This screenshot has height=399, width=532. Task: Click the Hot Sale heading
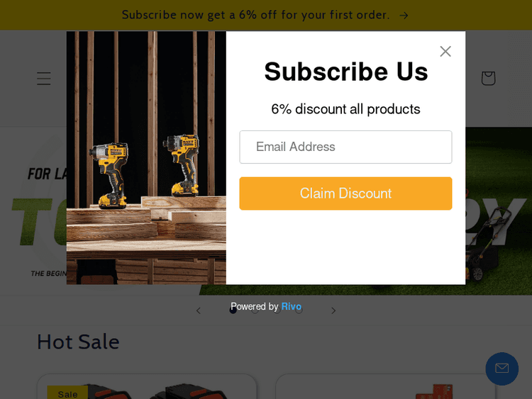[x=78, y=342]
